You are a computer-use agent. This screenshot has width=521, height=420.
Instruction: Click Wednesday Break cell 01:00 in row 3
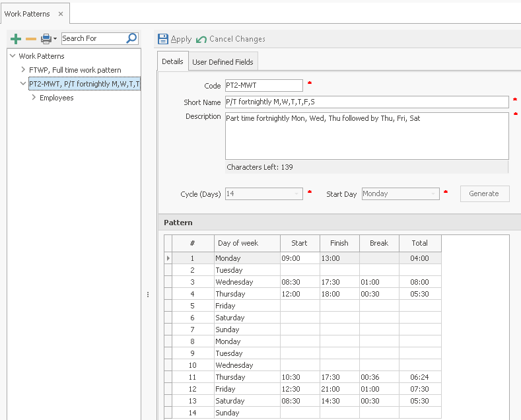click(x=379, y=282)
